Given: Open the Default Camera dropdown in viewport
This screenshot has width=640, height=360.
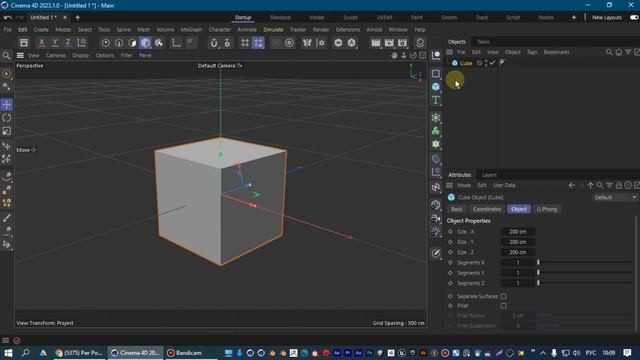Looking at the screenshot, I should 220,66.
